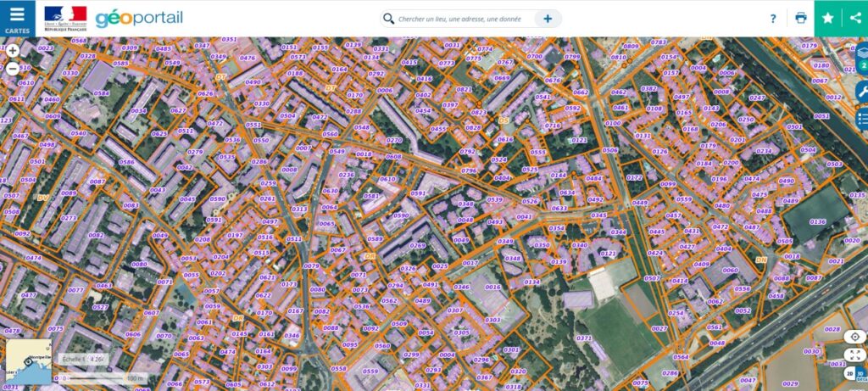
Task: Open the wrench map tools panel
Action: pos(862,92)
